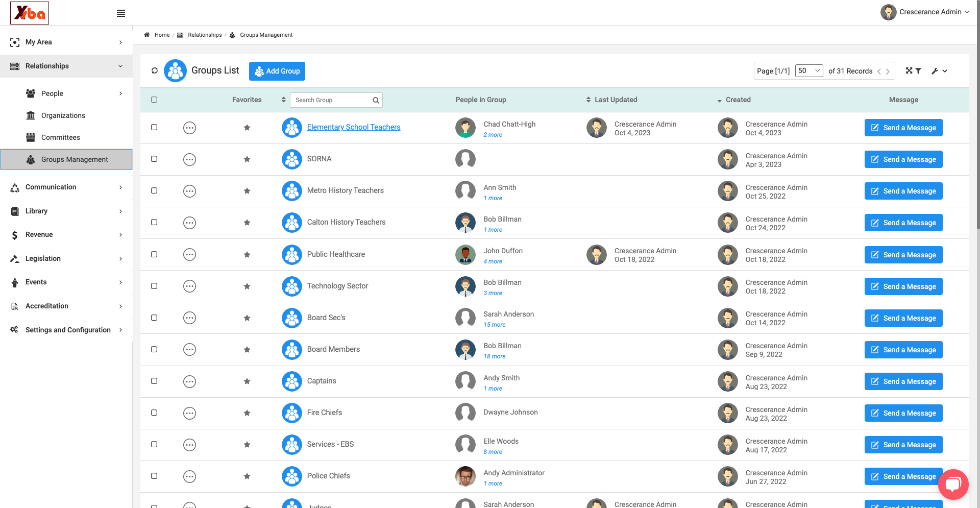Favorite the SORNA group star
This screenshot has height=508, width=980.
click(x=247, y=159)
